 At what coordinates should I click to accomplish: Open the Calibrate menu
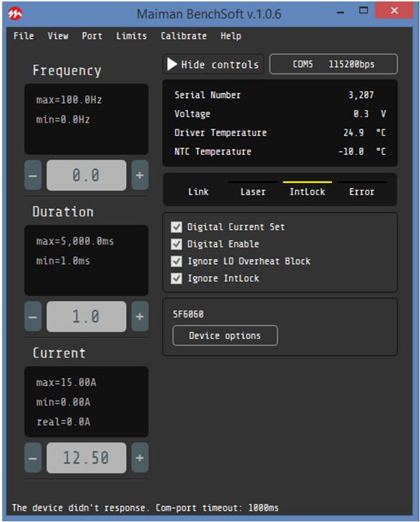tap(184, 36)
